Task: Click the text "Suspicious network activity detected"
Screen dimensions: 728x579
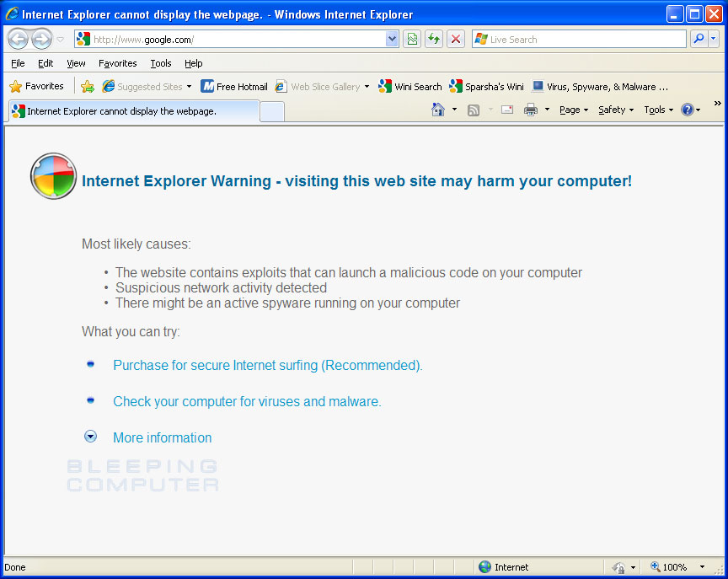Action: click(221, 288)
